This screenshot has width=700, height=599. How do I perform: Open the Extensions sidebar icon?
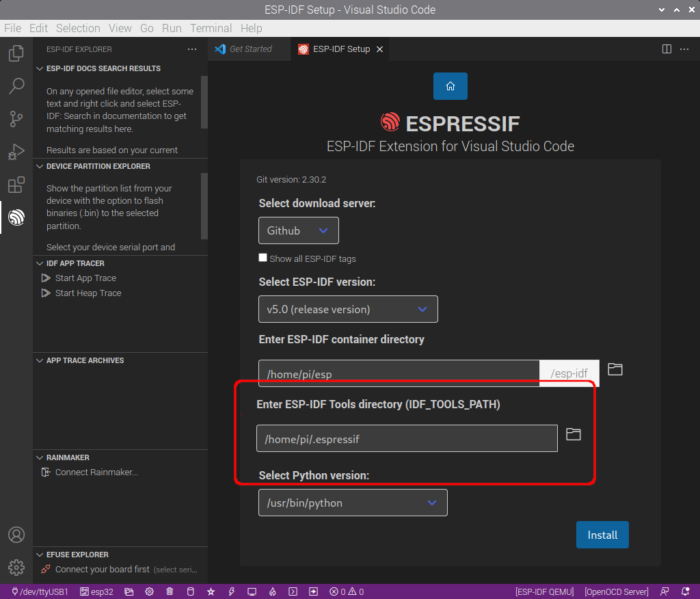click(16, 185)
